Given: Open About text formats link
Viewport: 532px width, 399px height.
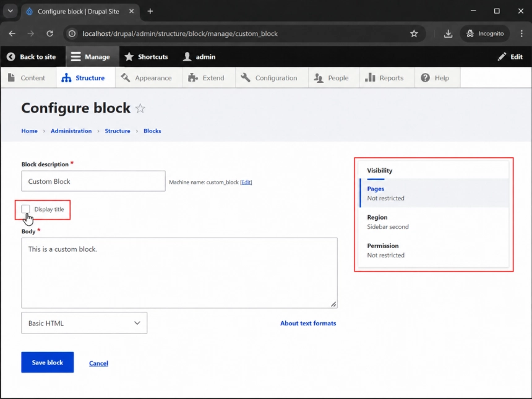Looking at the screenshot, I should point(308,323).
